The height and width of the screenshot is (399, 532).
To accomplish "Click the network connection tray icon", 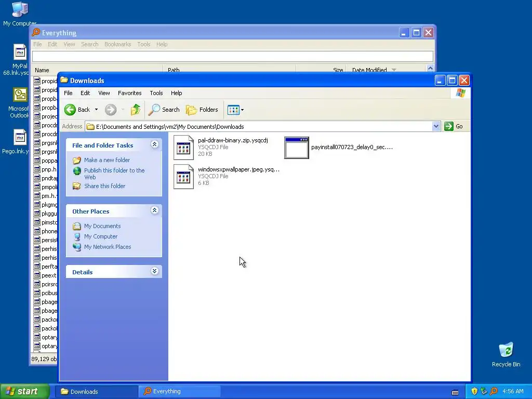I will [484, 392].
